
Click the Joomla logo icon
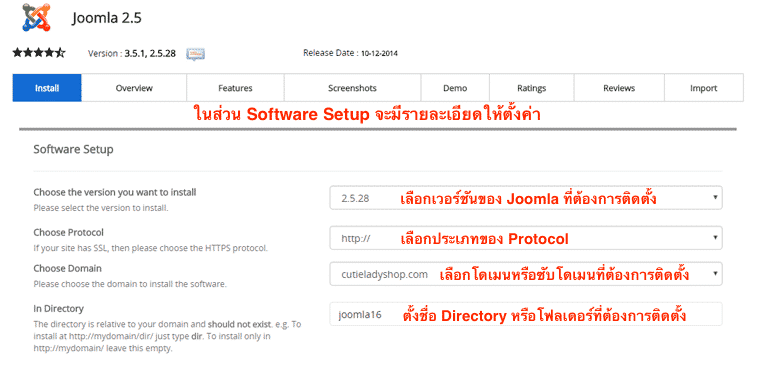click(x=36, y=17)
